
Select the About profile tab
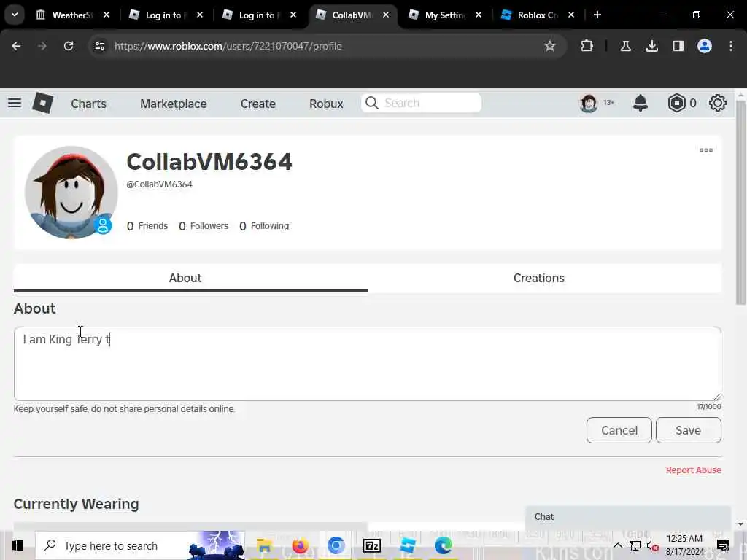pos(190,278)
